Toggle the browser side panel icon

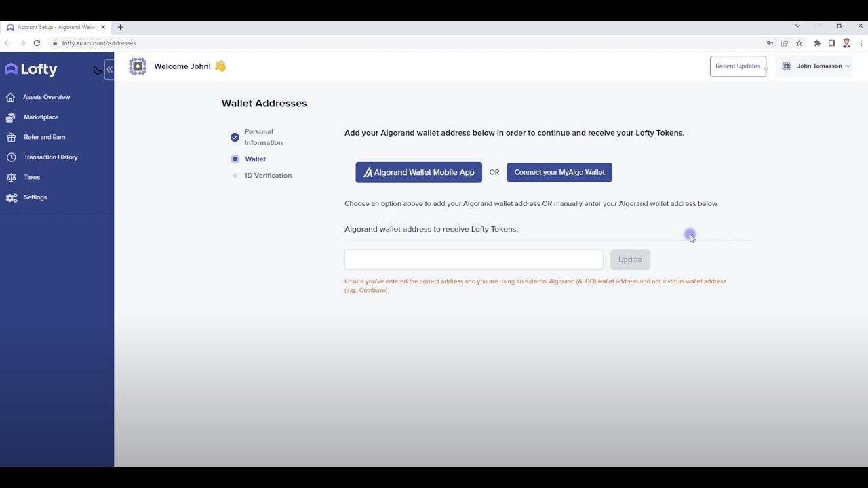pyautogui.click(x=832, y=43)
